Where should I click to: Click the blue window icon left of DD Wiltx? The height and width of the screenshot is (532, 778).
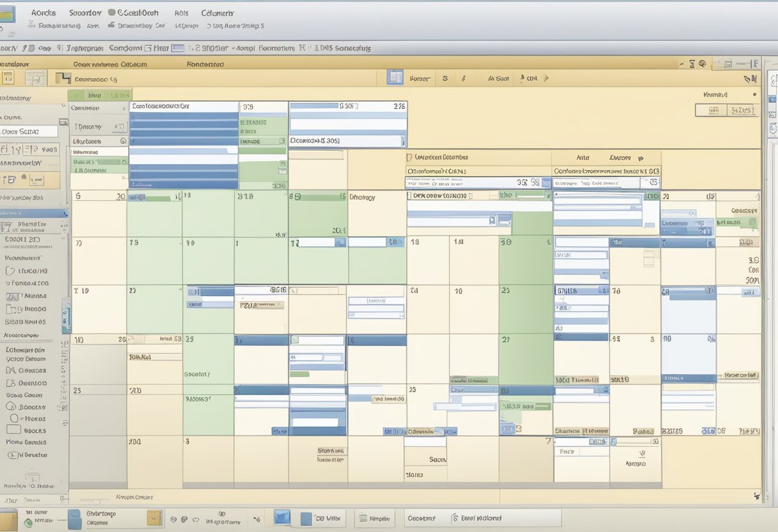pos(282,517)
